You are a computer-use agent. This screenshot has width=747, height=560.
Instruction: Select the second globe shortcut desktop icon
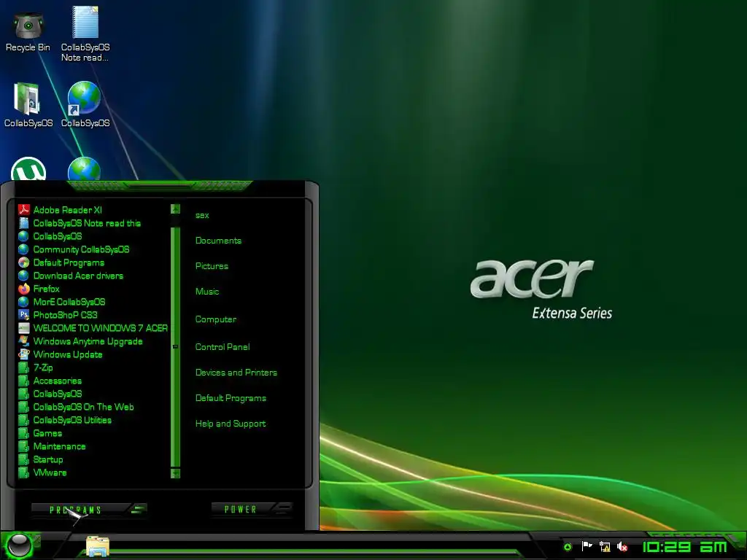(85, 169)
